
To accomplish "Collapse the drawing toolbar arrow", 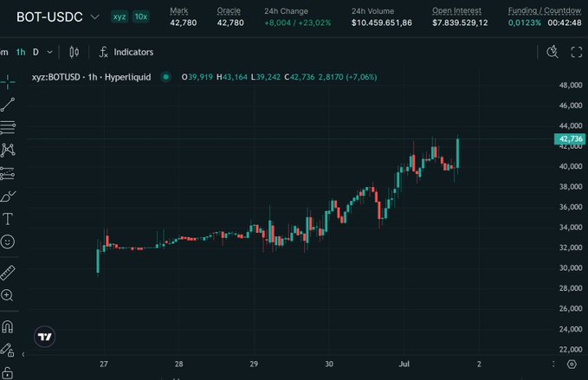I will (x=23, y=354).
